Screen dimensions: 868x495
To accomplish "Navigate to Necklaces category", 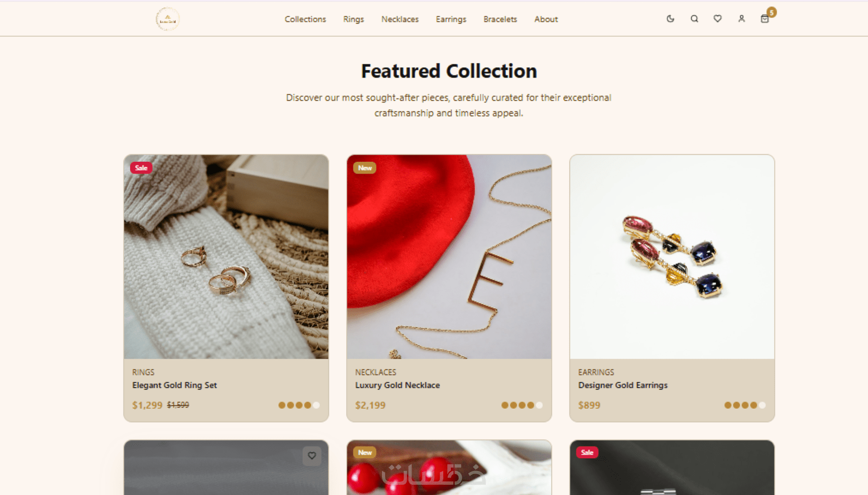I will pyautogui.click(x=400, y=19).
